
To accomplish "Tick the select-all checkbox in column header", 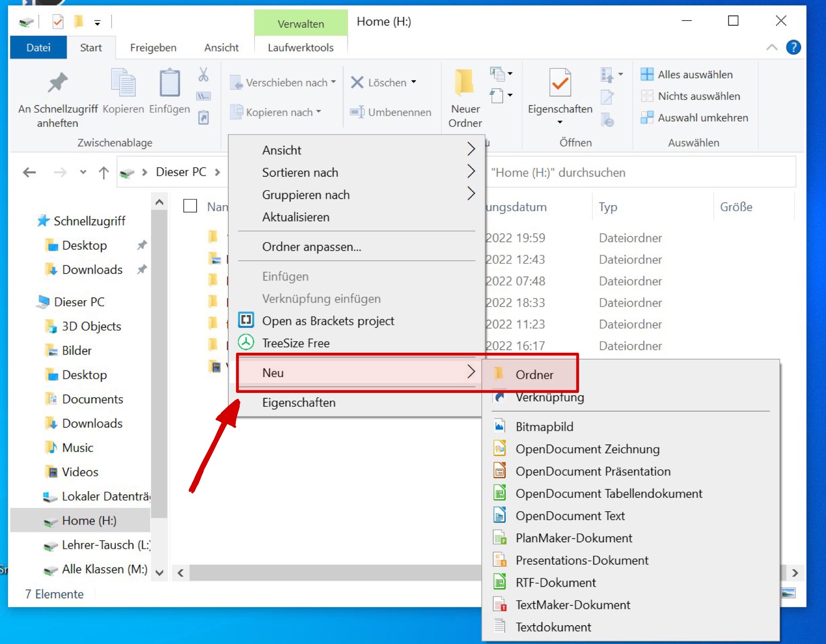I will (190, 206).
